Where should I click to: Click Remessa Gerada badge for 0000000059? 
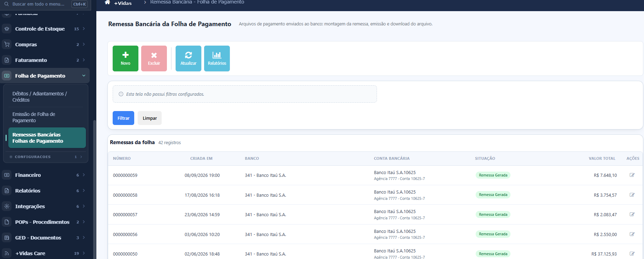[x=493, y=175]
